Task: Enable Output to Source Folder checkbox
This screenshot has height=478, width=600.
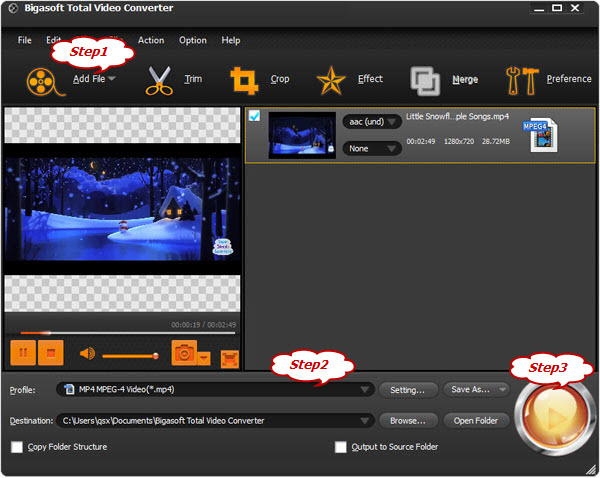Action: pyautogui.click(x=340, y=447)
